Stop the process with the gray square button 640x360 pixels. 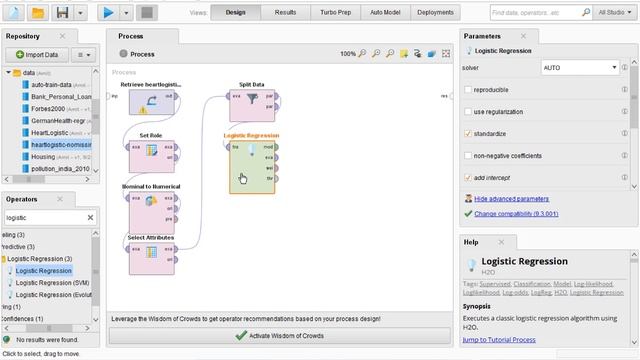pos(147,13)
